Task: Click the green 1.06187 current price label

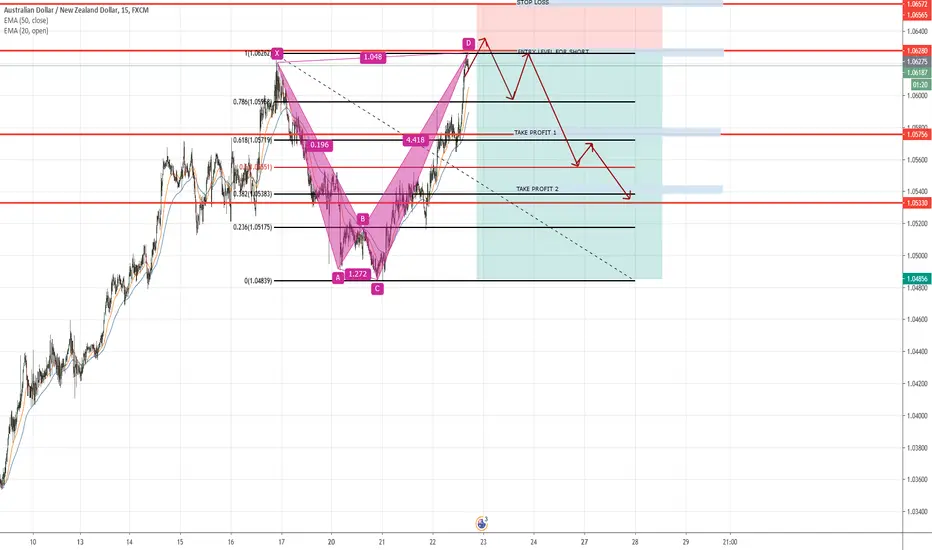Action: 917,73
